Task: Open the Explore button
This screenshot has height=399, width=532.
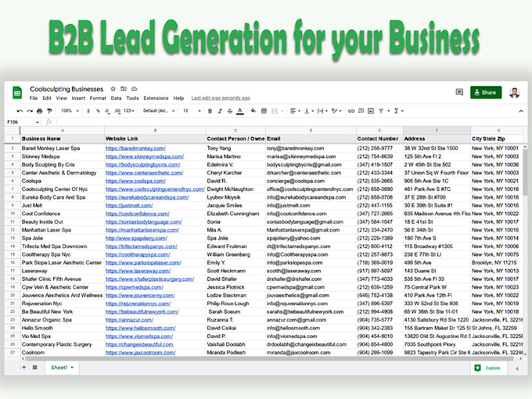Action: coord(488,368)
